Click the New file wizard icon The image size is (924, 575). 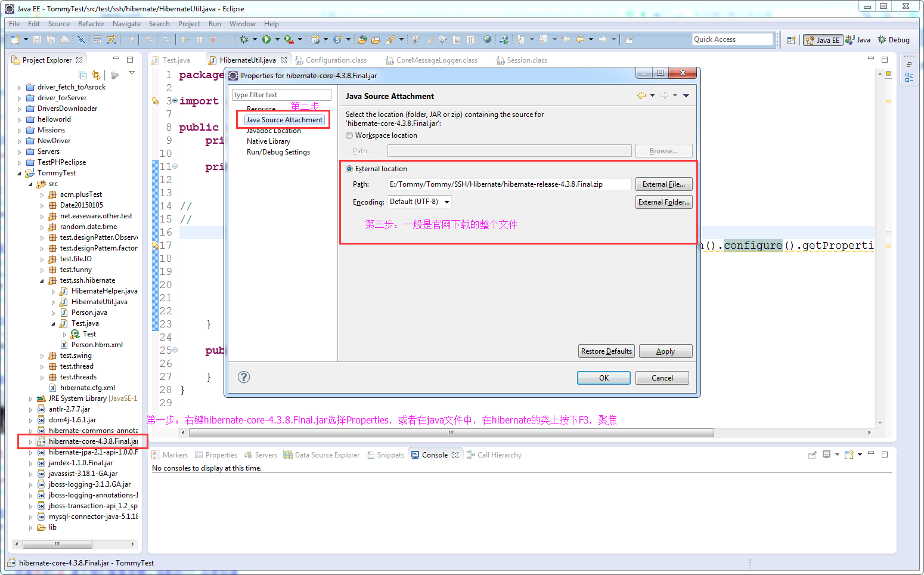[x=15, y=39]
